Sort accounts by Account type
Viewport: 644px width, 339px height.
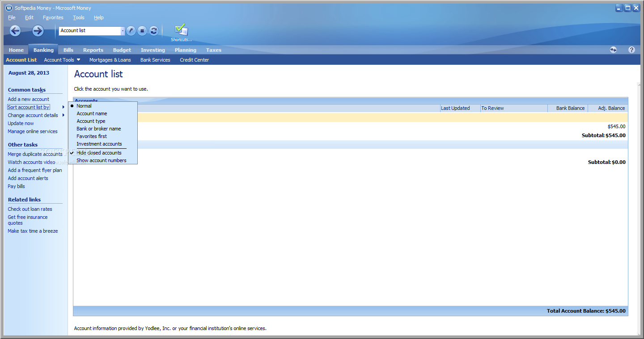coord(91,121)
